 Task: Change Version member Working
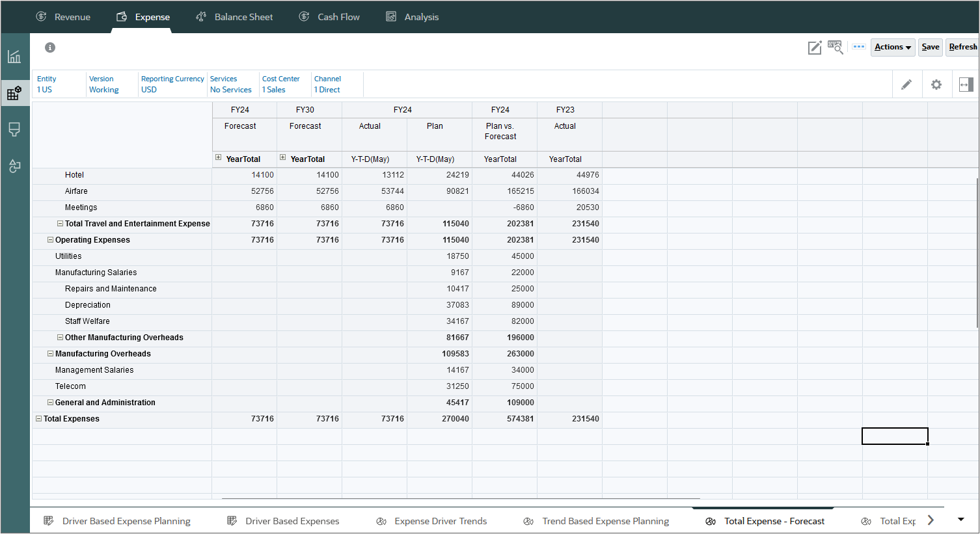coord(104,90)
